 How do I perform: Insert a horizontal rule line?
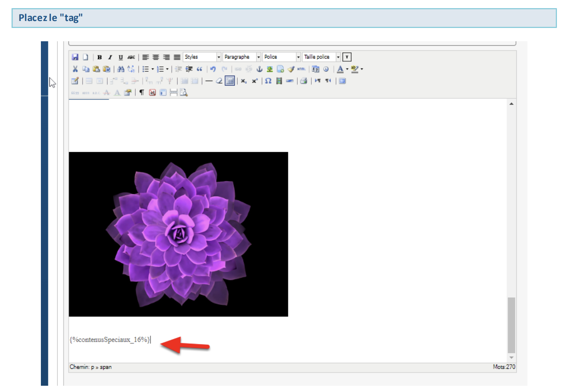(x=209, y=81)
